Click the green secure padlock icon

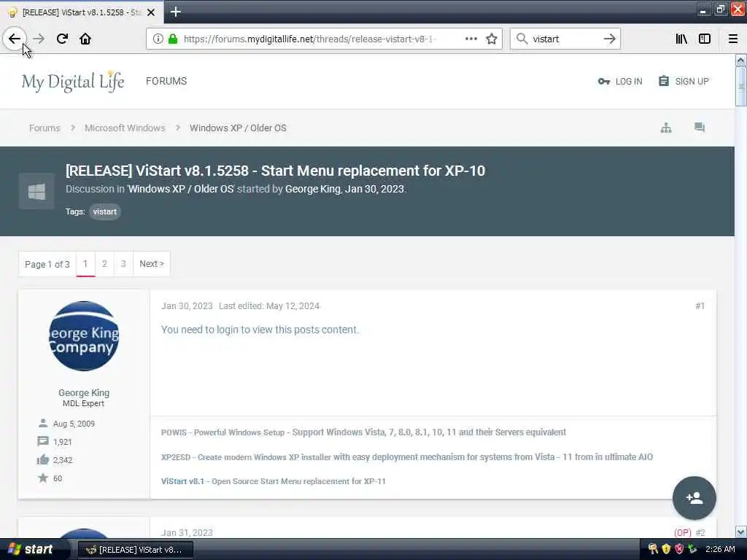(x=173, y=39)
